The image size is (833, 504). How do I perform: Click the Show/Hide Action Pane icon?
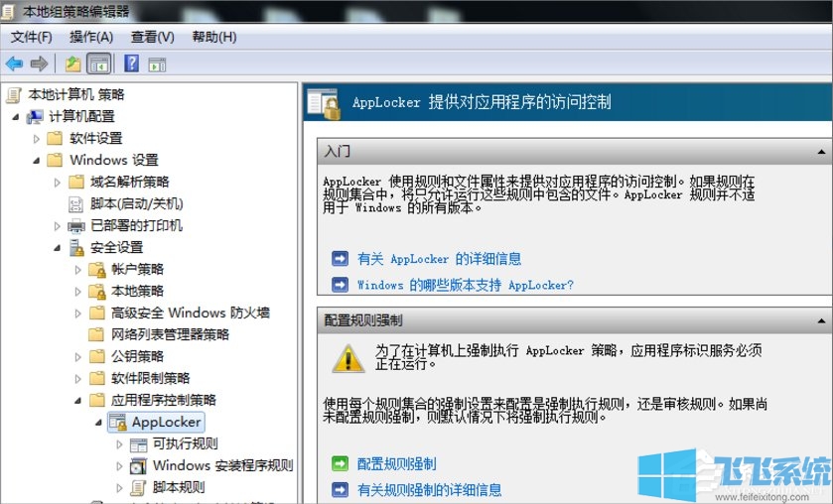pyautogui.click(x=157, y=63)
